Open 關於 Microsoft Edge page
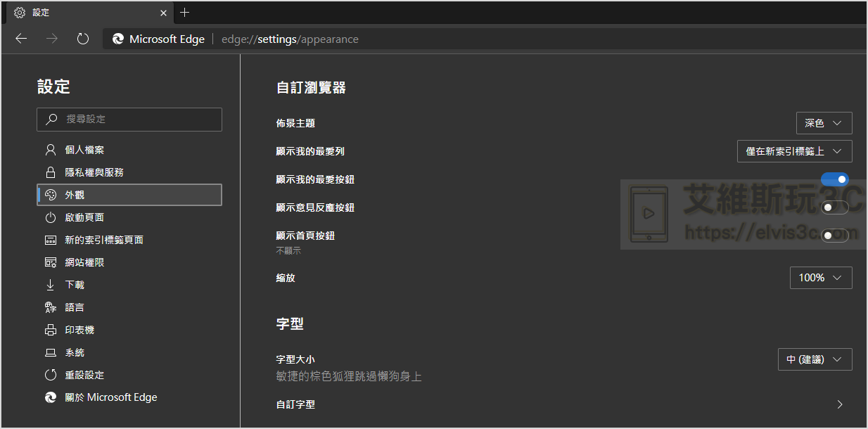Image resolution: width=868 pixels, height=429 pixels. click(x=110, y=397)
